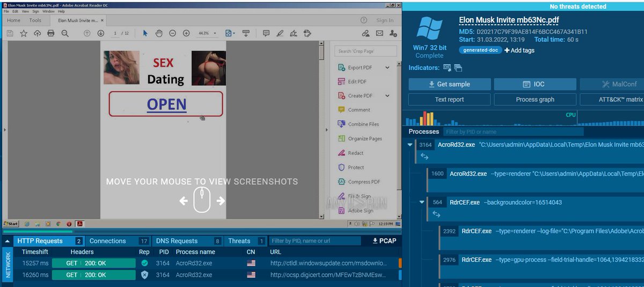Image resolution: width=644 pixels, height=287 pixels.
Task: Download the PCAP file
Action: pyautogui.click(x=384, y=241)
